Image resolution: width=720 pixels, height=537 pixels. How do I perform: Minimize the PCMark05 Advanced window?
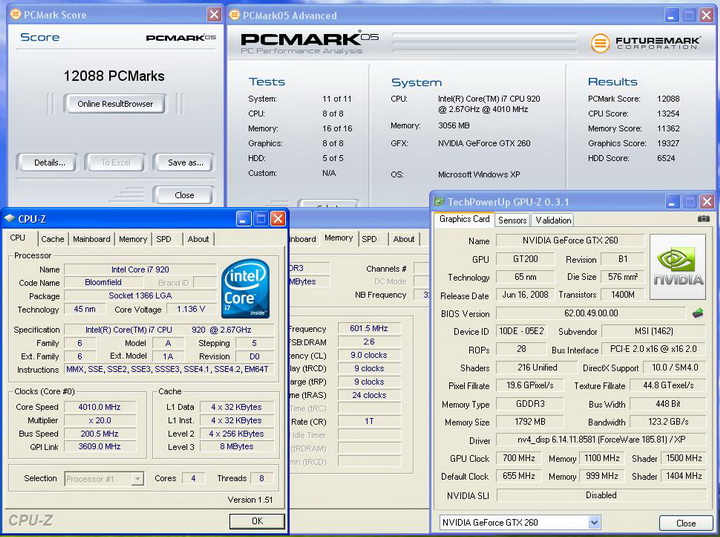coord(671,15)
